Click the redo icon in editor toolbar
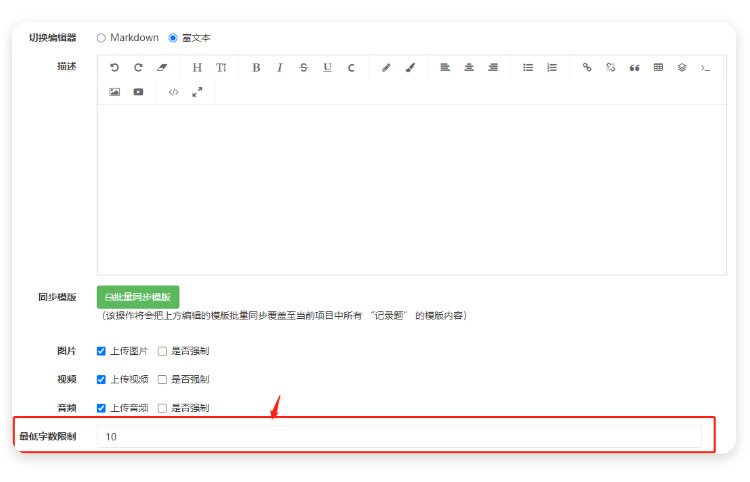The height and width of the screenshot is (482, 750). point(138,67)
